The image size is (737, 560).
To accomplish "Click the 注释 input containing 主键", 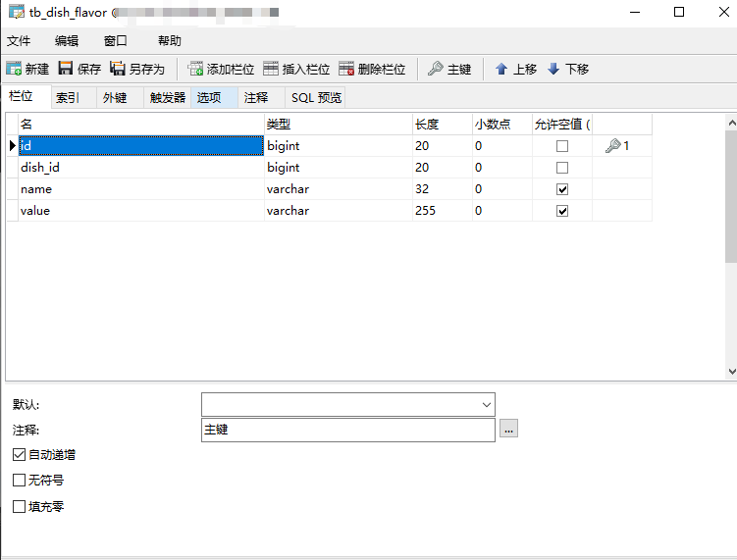I will pyautogui.click(x=348, y=430).
